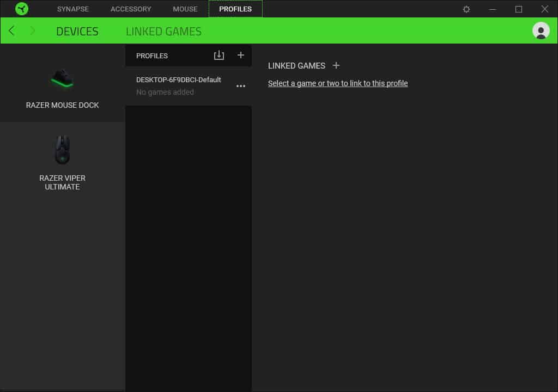The height and width of the screenshot is (392, 558).
Task: Switch to the ACCESSORY tab
Action: pos(131,9)
